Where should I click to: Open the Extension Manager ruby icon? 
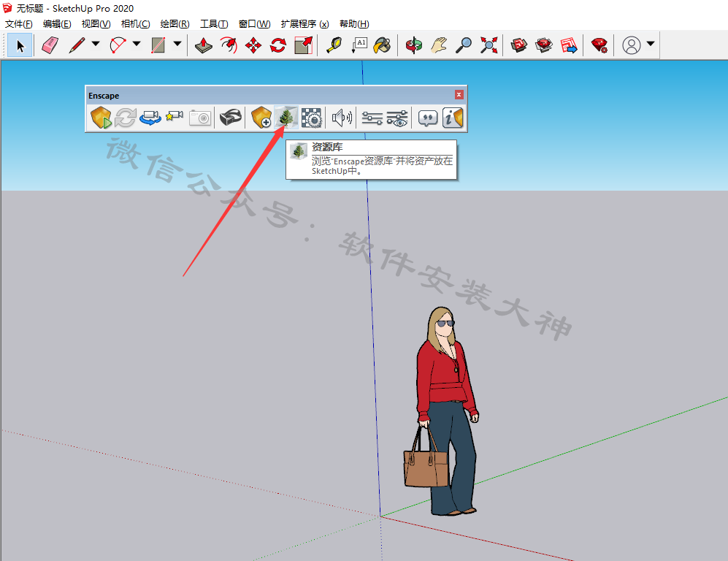[599, 45]
